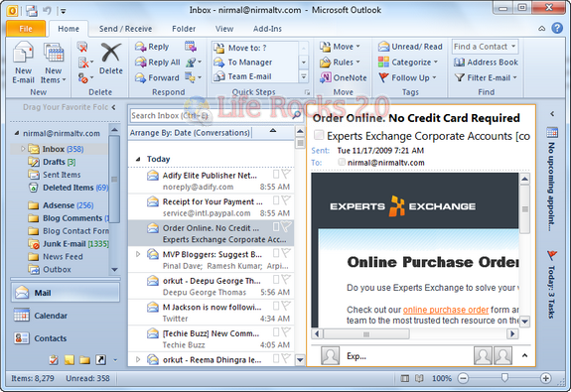Switch to the Send / Receive tab
This screenshot has width=571, height=392.
[x=126, y=29]
